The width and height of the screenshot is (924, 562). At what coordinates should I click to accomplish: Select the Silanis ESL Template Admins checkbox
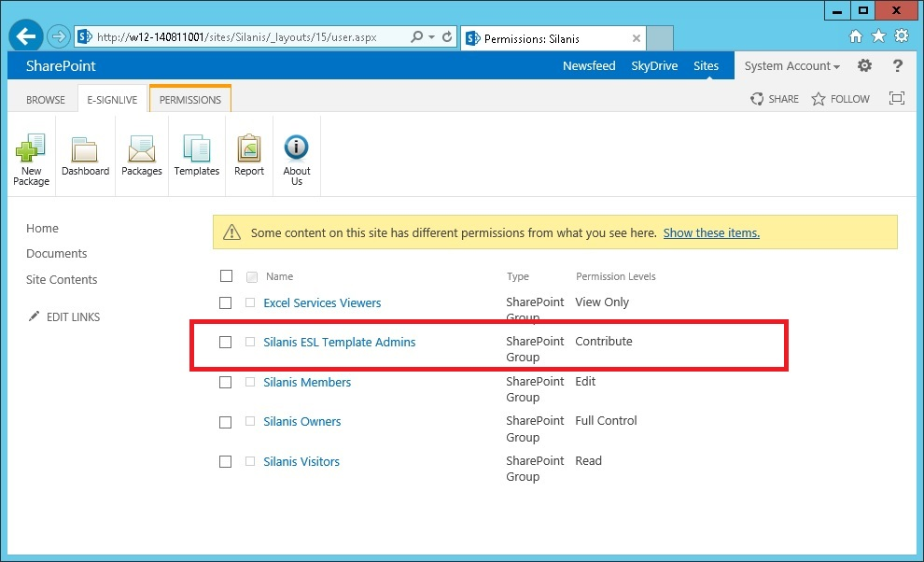tap(225, 343)
